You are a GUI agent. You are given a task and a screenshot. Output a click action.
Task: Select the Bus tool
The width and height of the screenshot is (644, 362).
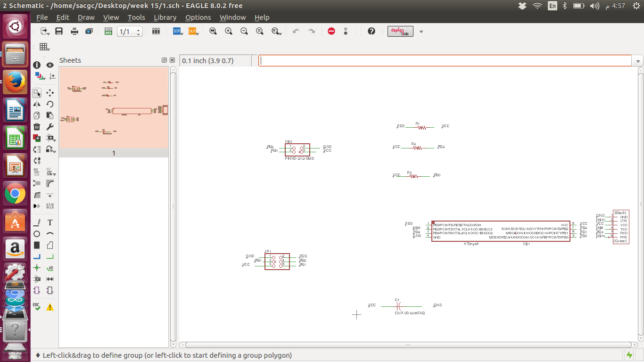coord(37,256)
